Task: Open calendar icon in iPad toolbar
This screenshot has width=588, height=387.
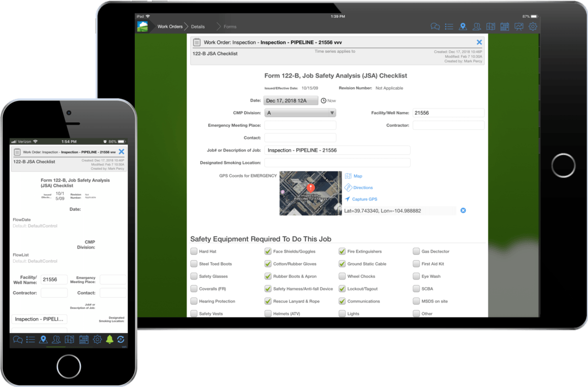Action: [505, 27]
